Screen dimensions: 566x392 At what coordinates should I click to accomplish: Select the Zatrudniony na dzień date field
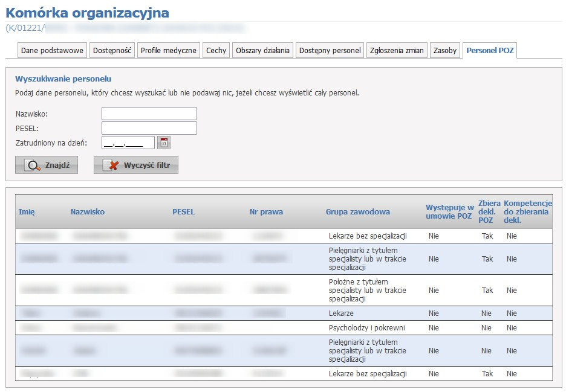coord(128,143)
